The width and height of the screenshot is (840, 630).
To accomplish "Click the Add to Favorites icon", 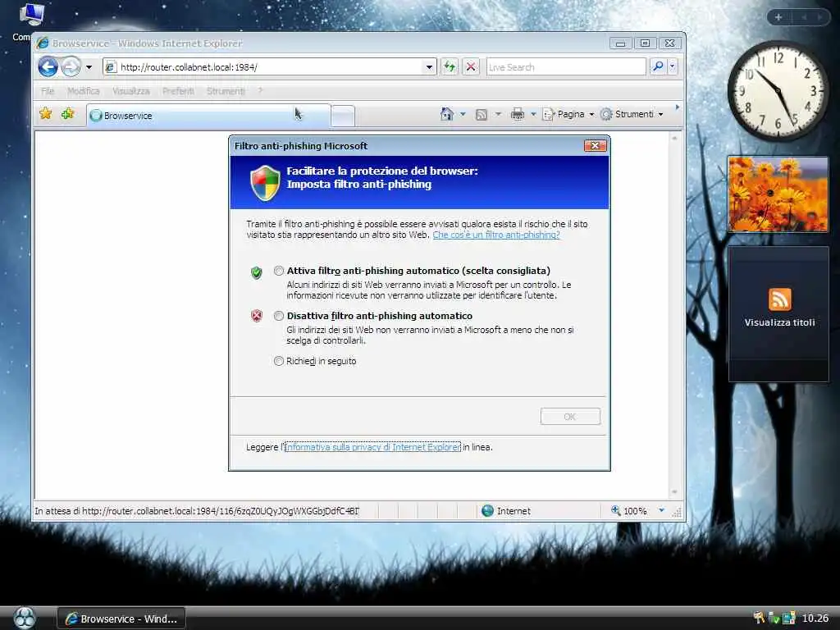I will point(67,113).
